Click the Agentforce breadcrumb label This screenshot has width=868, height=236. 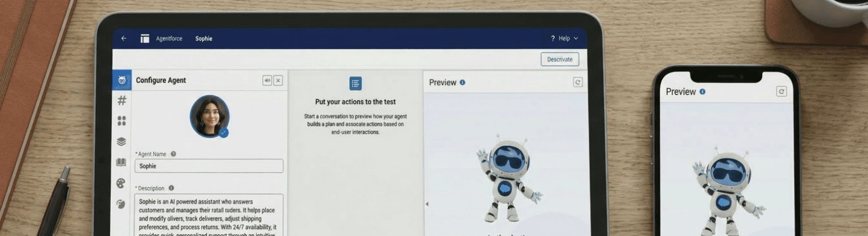coord(169,38)
